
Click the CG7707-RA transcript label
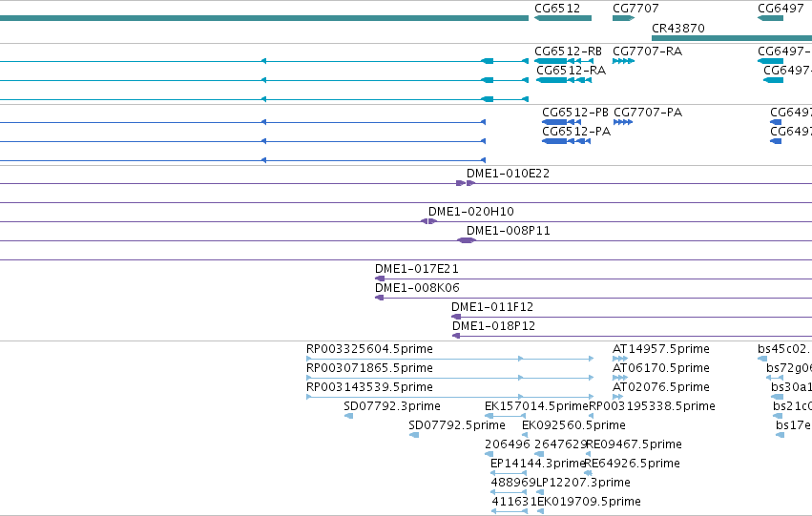pos(647,52)
